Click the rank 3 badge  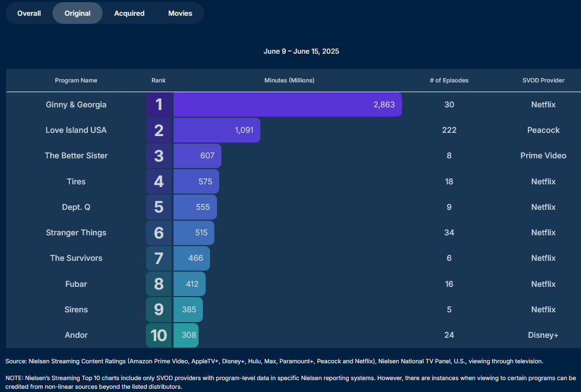tap(159, 156)
